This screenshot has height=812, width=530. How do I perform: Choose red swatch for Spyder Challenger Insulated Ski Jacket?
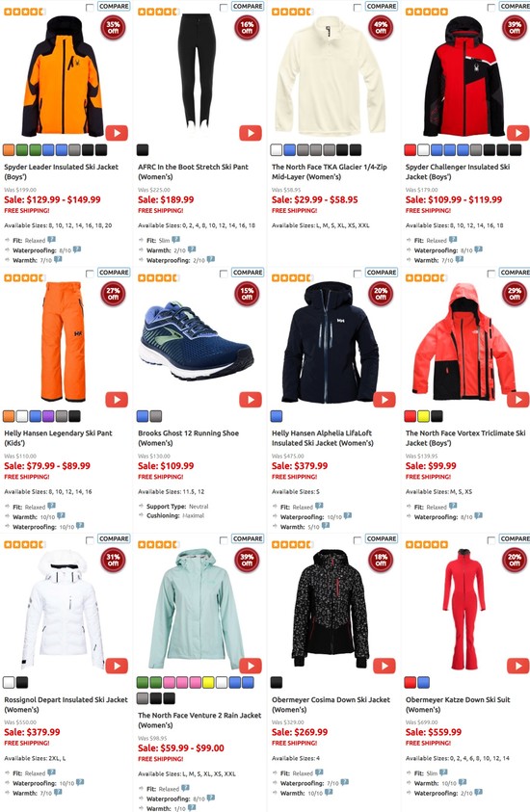click(x=410, y=150)
